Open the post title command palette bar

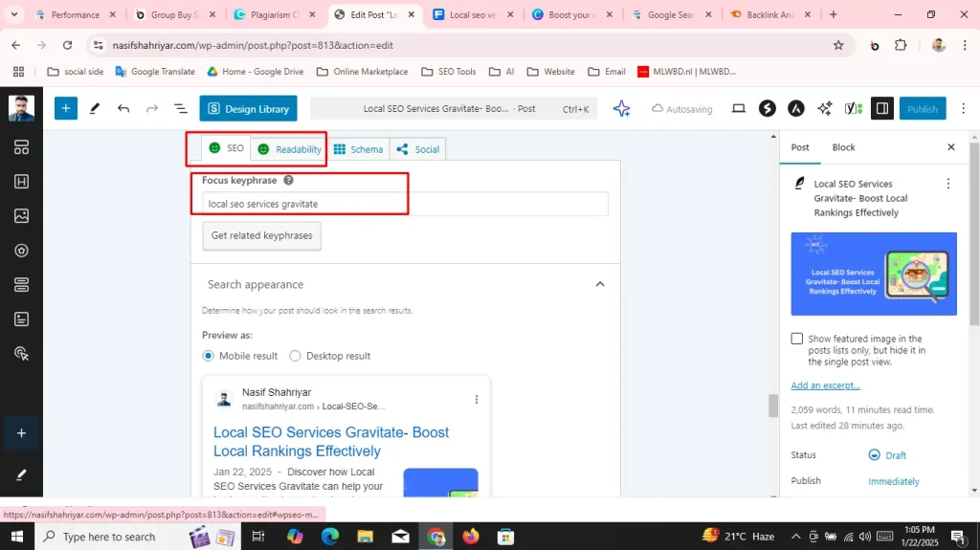point(453,109)
